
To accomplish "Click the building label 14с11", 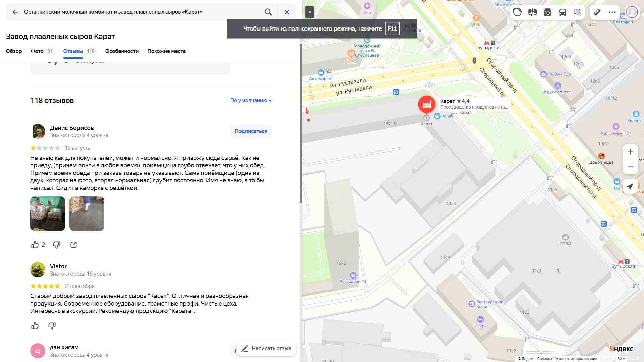I will point(389,123).
